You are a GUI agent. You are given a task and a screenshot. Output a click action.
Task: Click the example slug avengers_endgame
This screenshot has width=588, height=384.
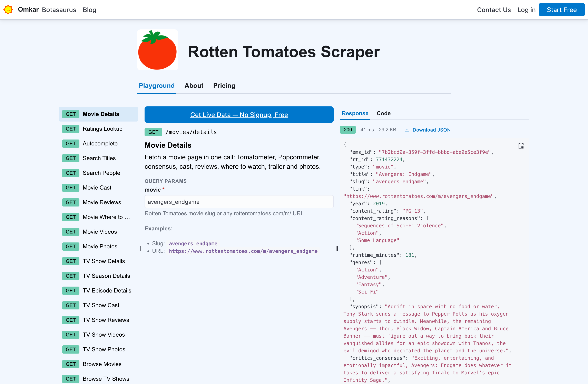(193, 243)
